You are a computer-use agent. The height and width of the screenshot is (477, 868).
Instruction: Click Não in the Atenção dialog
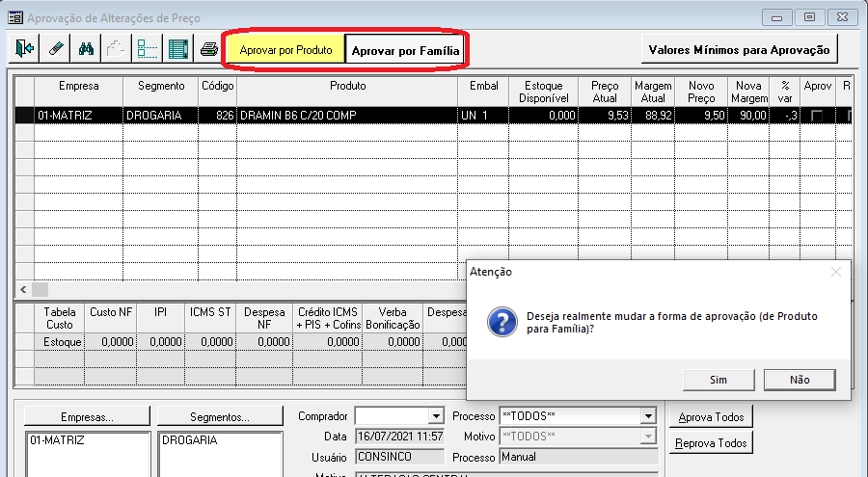tap(800, 380)
